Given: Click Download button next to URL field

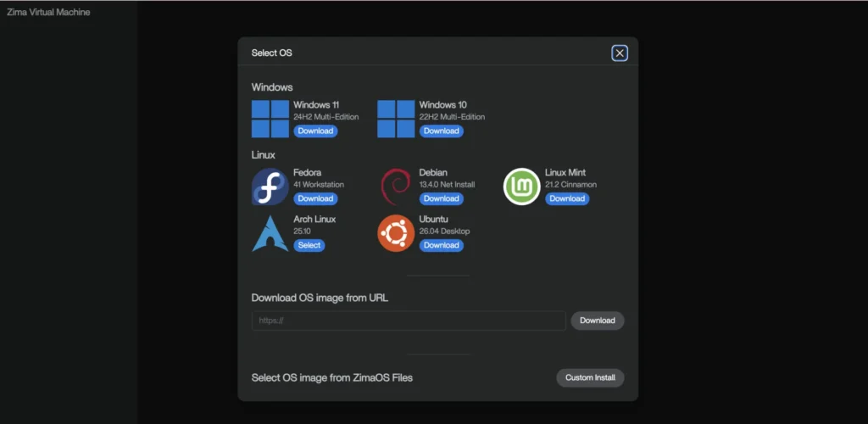Looking at the screenshot, I should coord(598,321).
